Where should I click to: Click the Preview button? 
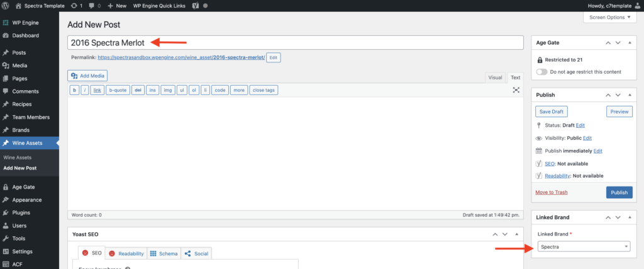[619, 112]
